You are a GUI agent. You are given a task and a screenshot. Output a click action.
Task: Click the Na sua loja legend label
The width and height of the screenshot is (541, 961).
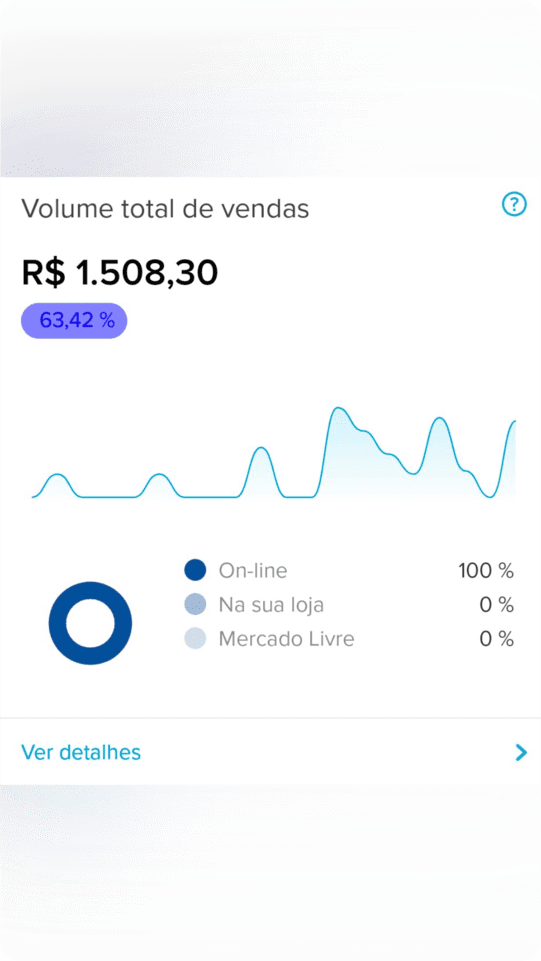point(271,605)
